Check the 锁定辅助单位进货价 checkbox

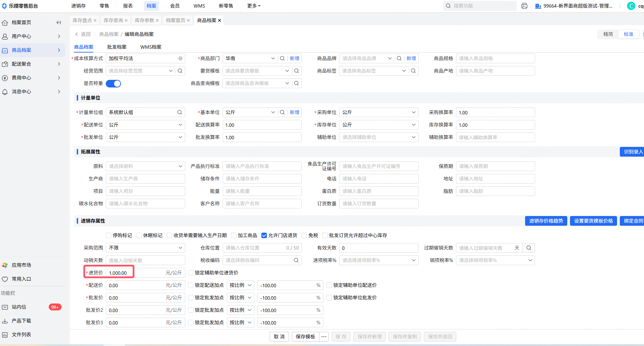pos(191,273)
